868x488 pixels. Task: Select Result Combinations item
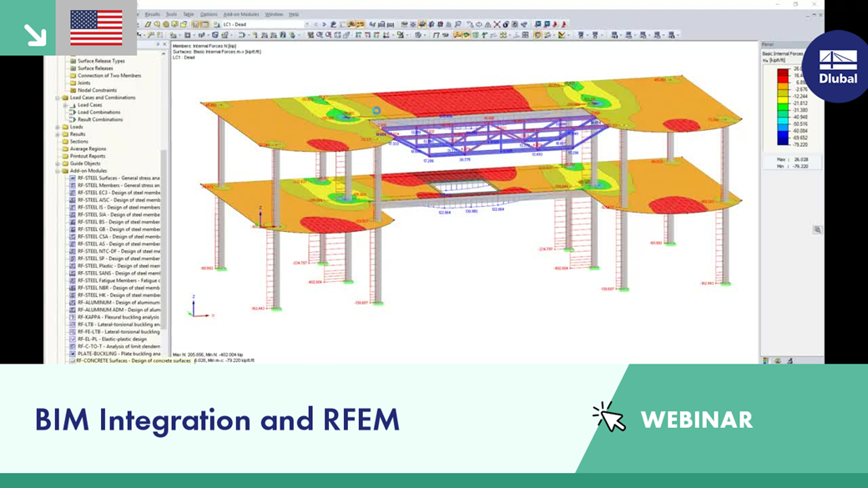point(99,119)
